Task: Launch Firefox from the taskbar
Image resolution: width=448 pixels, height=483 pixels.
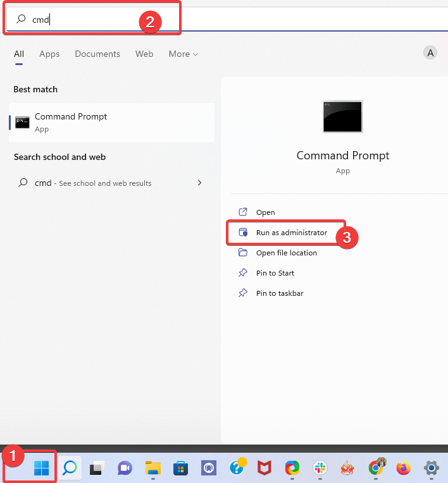Action: pos(403,468)
